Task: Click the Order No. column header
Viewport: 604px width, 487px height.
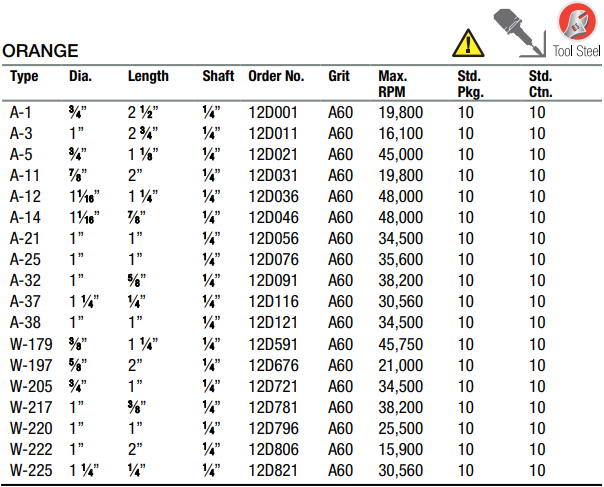Action: pyautogui.click(x=275, y=76)
